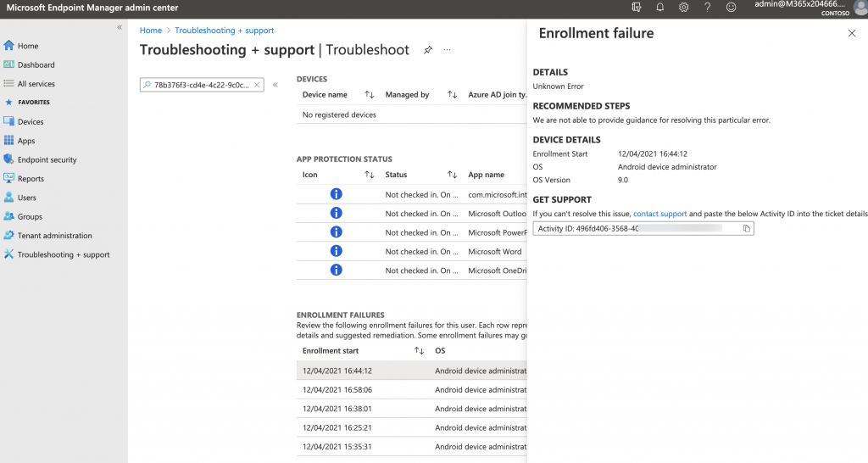Collapse the left navigation sidebar

120,27
